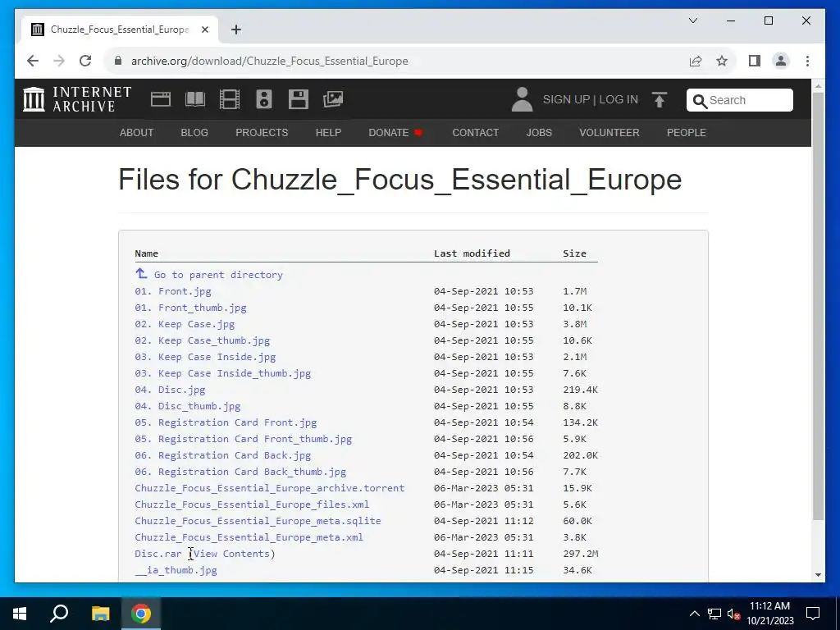
Task: Open the PEOPLE menu item
Action: tap(687, 132)
